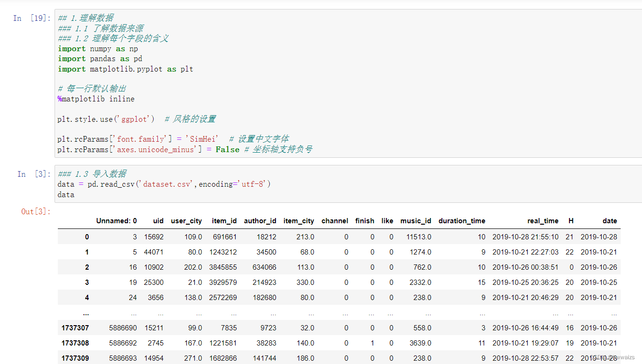Click the '## 1.理解数据' comment line
Image resolution: width=642 pixels, height=364 pixels.
86,18
